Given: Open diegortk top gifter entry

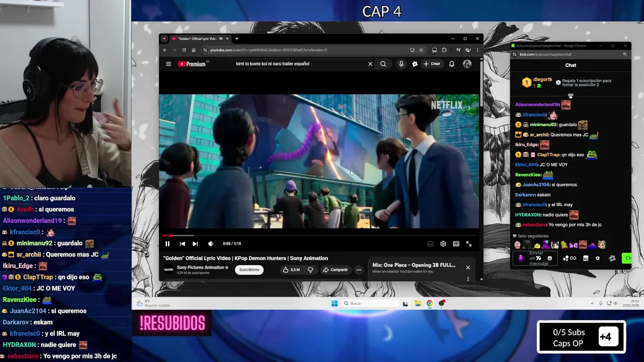Looking at the screenshot, I should (x=538, y=82).
